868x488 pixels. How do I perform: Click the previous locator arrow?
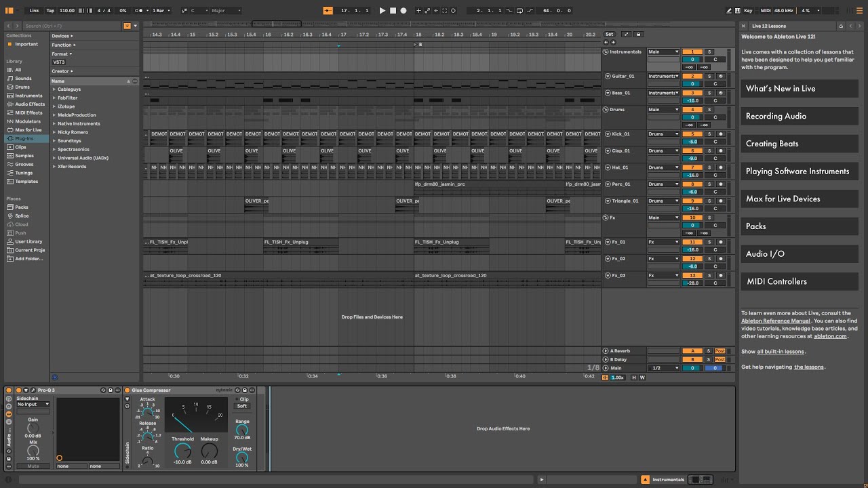coord(606,42)
